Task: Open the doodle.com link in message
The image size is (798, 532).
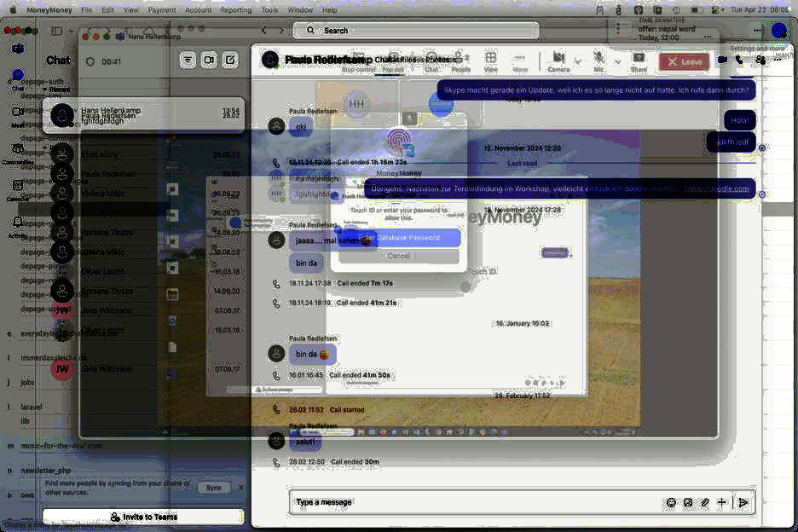Action: click(716, 189)
